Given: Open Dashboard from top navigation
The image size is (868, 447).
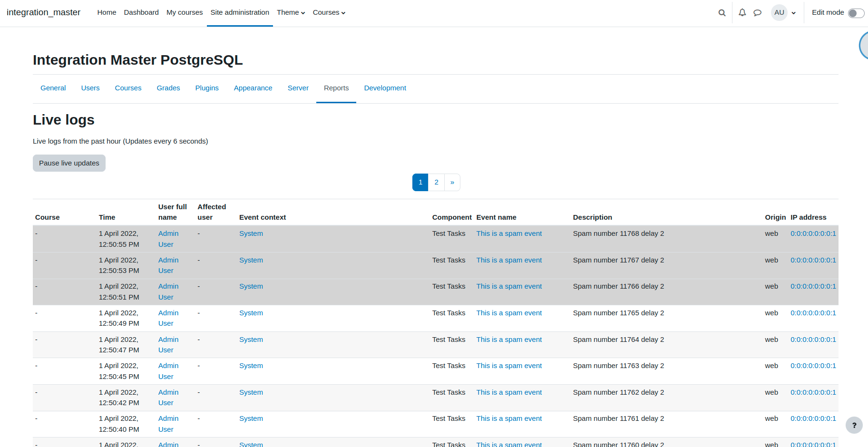Looking at the screenshot, I should point(141,12).
